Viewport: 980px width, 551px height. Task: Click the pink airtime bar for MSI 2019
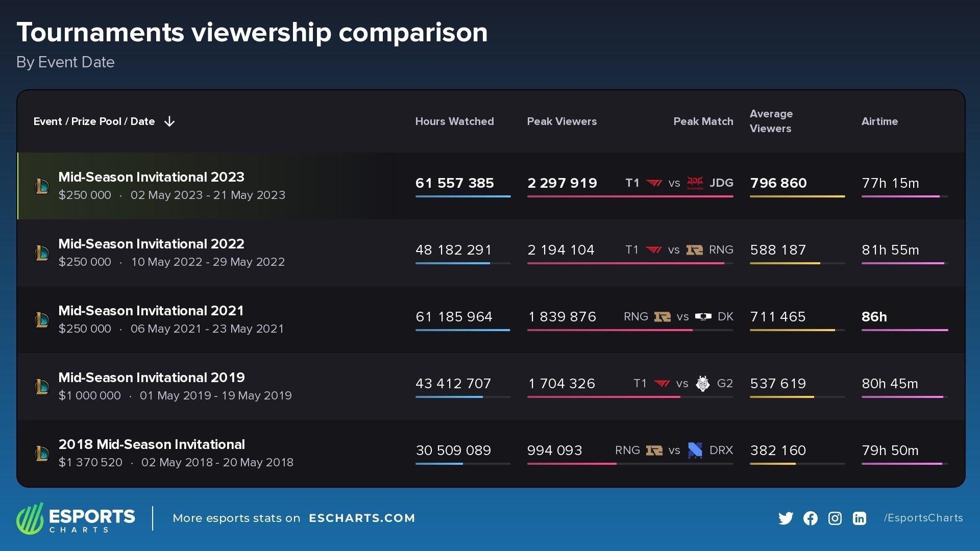click(x=902, y=397)
